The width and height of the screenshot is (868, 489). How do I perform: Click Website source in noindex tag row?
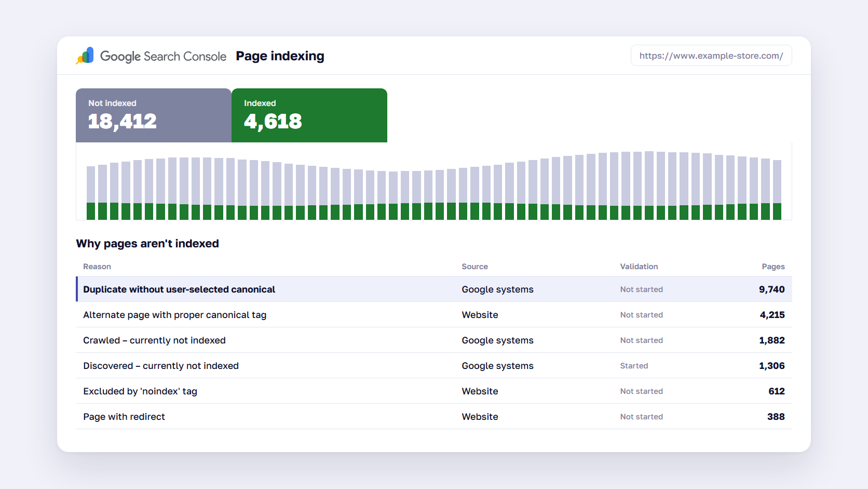coord(480,391)
